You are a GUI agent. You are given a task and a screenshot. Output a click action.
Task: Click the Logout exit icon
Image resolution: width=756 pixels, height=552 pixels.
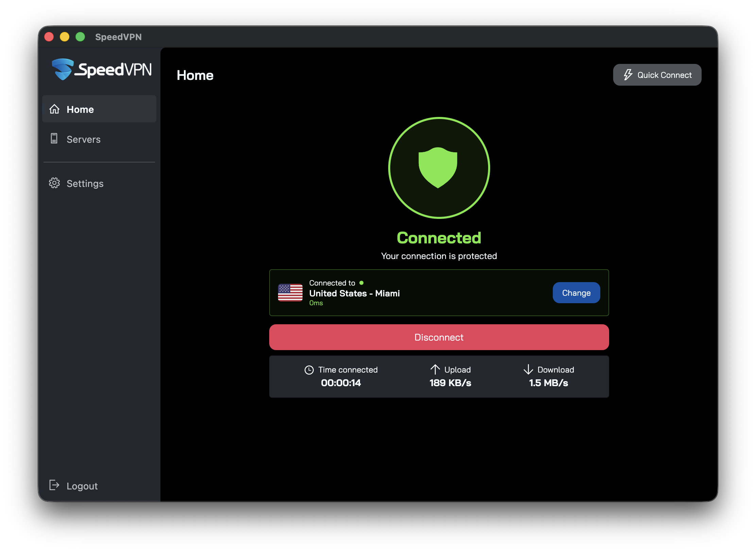[54, 486]
